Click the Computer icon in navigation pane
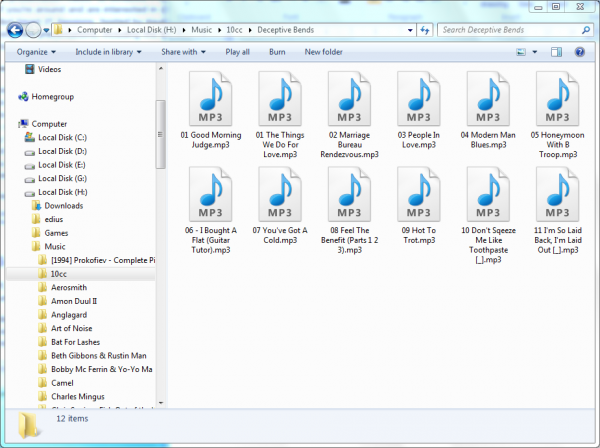600x448 pixels. pyautogui.click(x=23, y=124)
